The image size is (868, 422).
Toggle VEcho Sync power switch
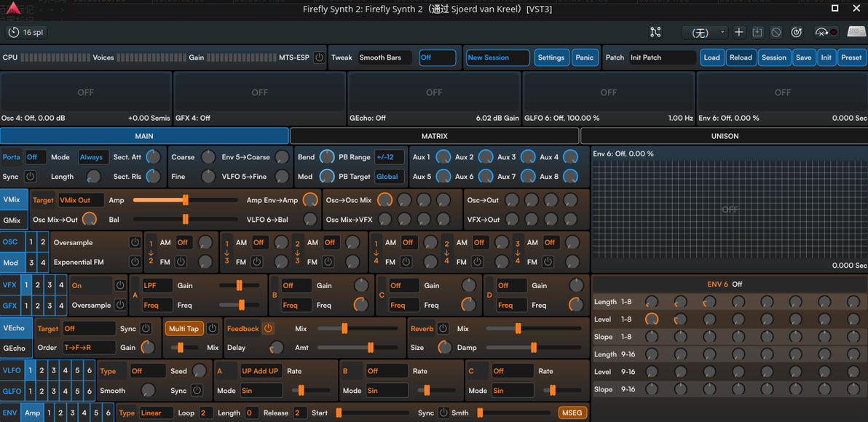point(146,329)
